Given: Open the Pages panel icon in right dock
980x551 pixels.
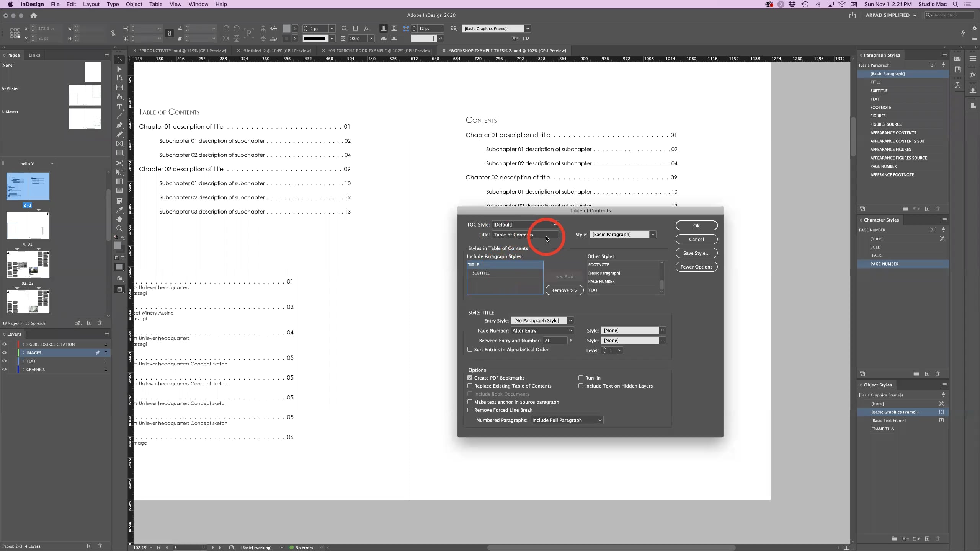Looking at the screenshot, I should click(x=958, y=59).
